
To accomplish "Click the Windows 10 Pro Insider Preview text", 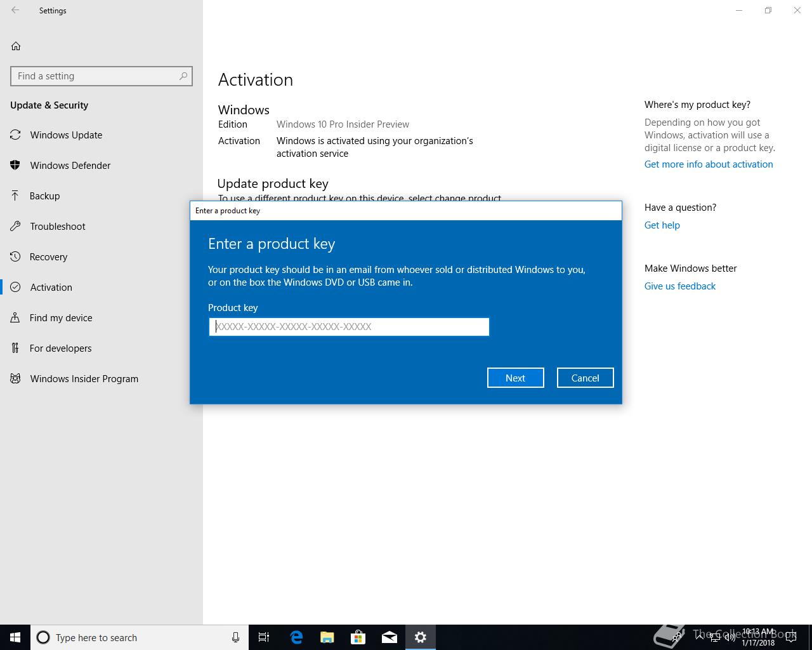I will [x=343, y=124].
